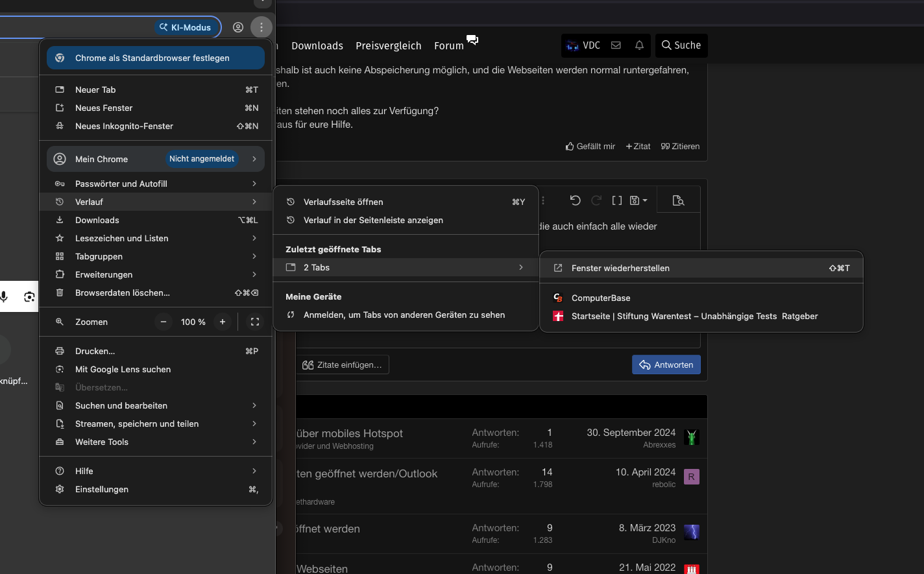
Task: Open the Abrexxes user avatar
Action: [x=692, y=437]
